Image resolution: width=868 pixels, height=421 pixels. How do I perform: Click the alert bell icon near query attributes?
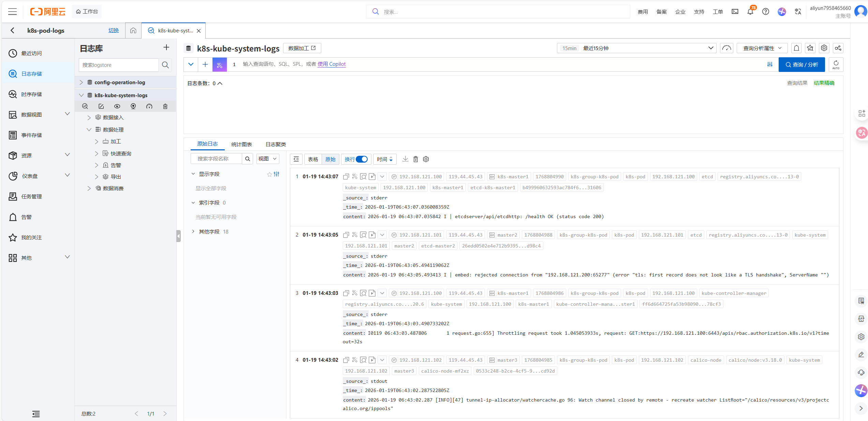tap(796, 48)
